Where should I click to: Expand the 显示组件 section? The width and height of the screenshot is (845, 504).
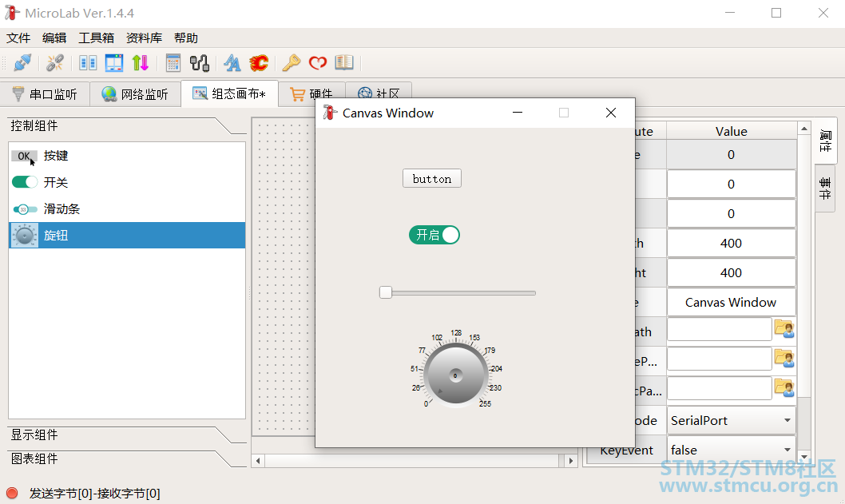pos(127,435)
